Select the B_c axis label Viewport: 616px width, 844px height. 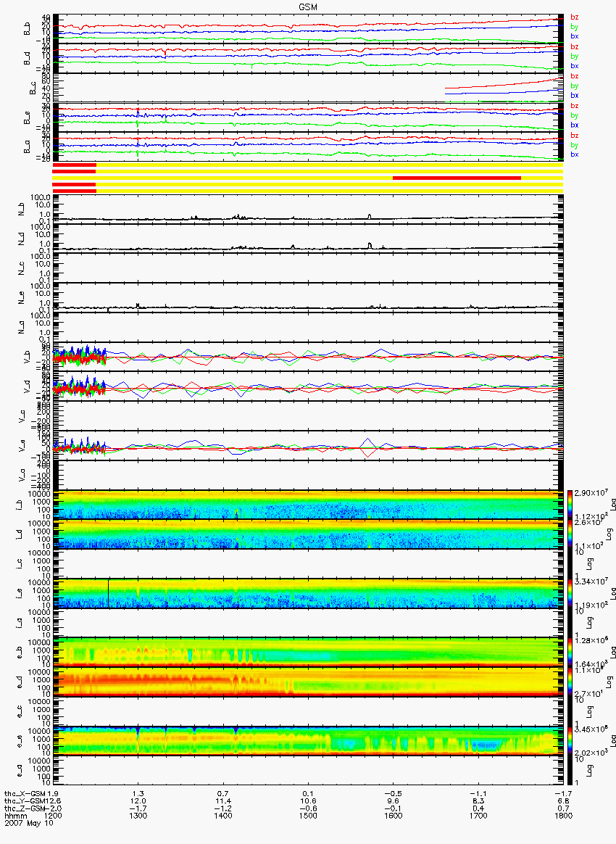33,88
